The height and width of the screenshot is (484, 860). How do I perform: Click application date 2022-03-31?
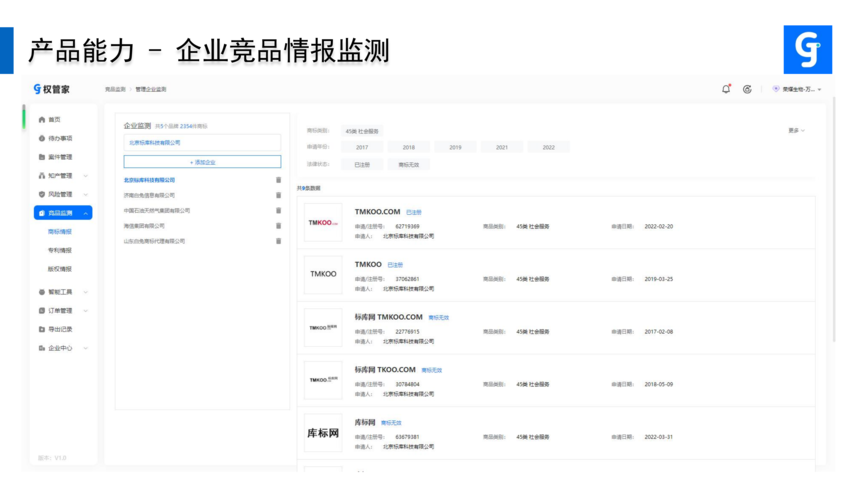point(659,437)
